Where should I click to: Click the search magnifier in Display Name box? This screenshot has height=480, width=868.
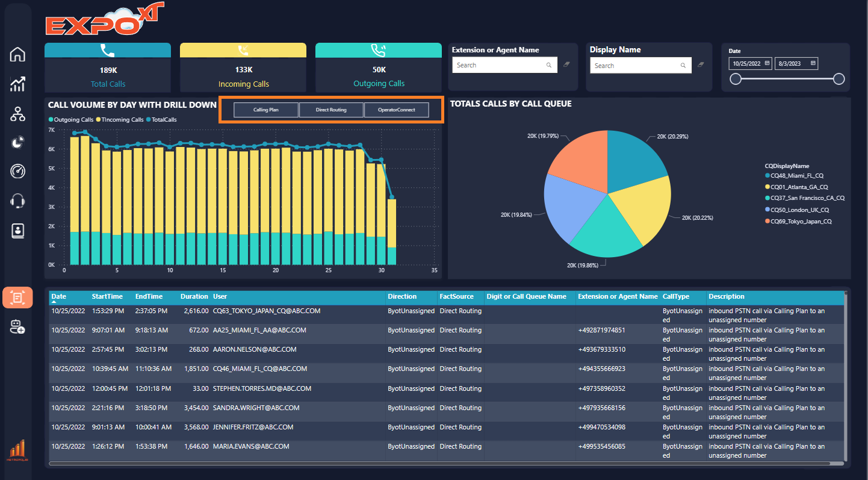(683, 66)
